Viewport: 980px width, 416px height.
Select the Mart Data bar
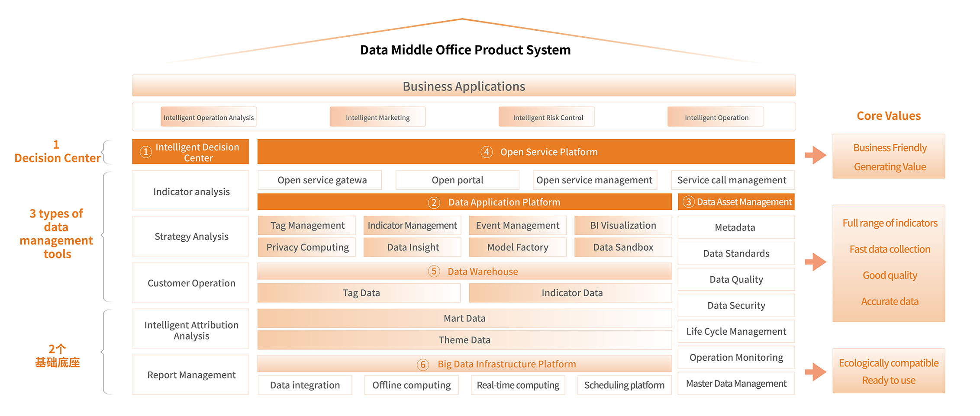464,319
